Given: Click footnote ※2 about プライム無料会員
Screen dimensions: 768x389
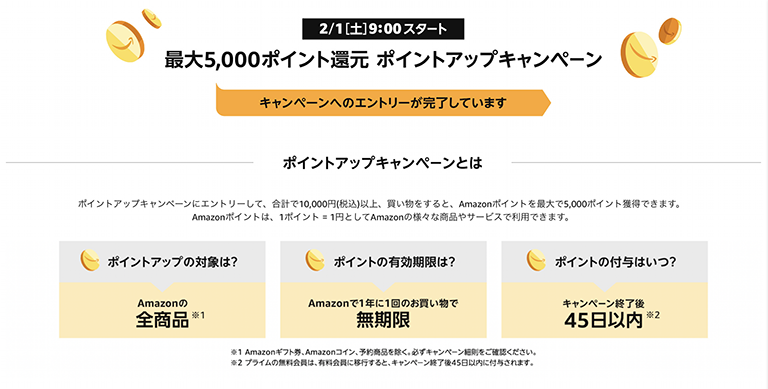Looking at the screenshot, I should coord(382,363).
